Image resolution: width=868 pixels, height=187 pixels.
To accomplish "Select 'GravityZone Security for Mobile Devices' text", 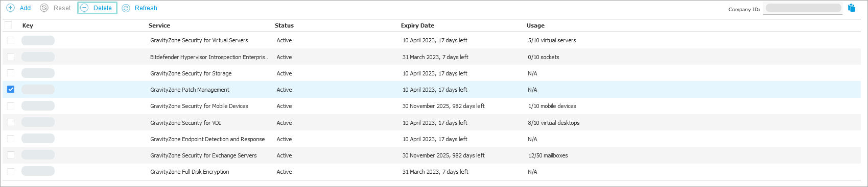I will pyautogui.click(x=199, y=106).
